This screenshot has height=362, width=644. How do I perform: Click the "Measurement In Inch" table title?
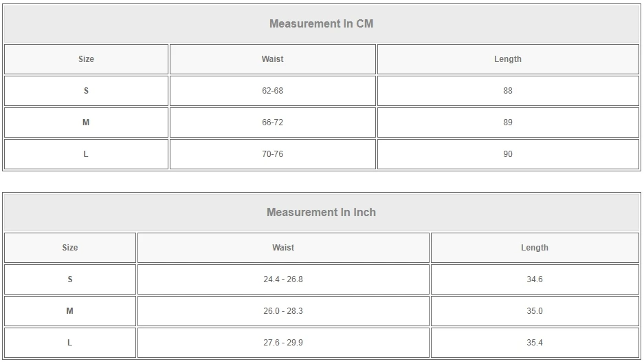321,212
